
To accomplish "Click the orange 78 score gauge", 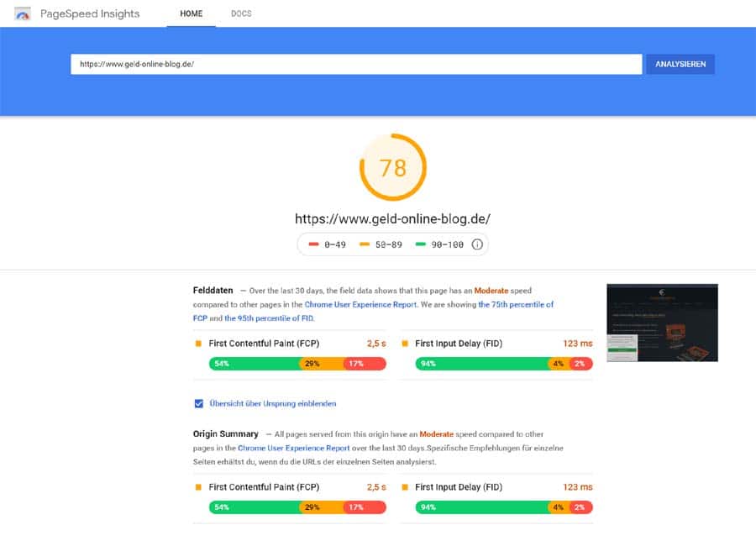I will click(392, 168).
